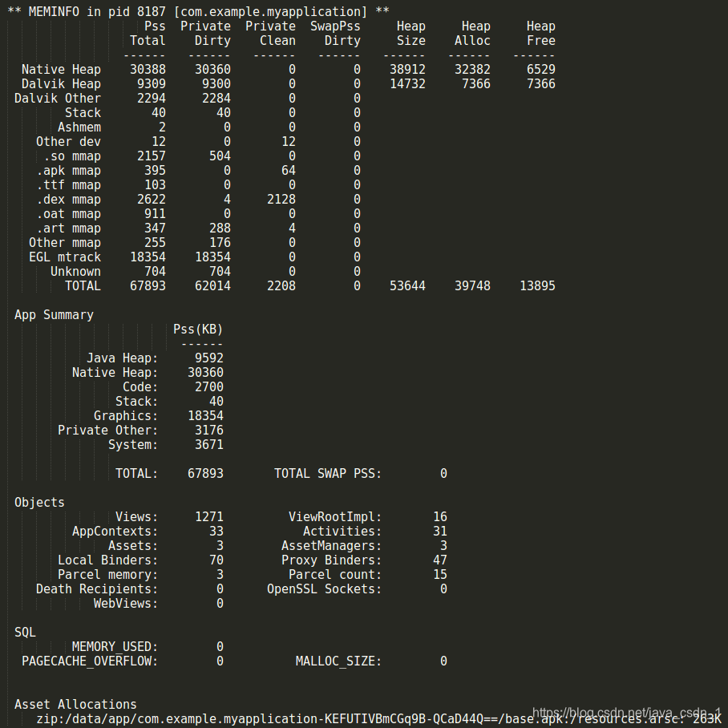
Task: Click the .art mmap row label
Action: pyautogui.click(x=68, y=228)
